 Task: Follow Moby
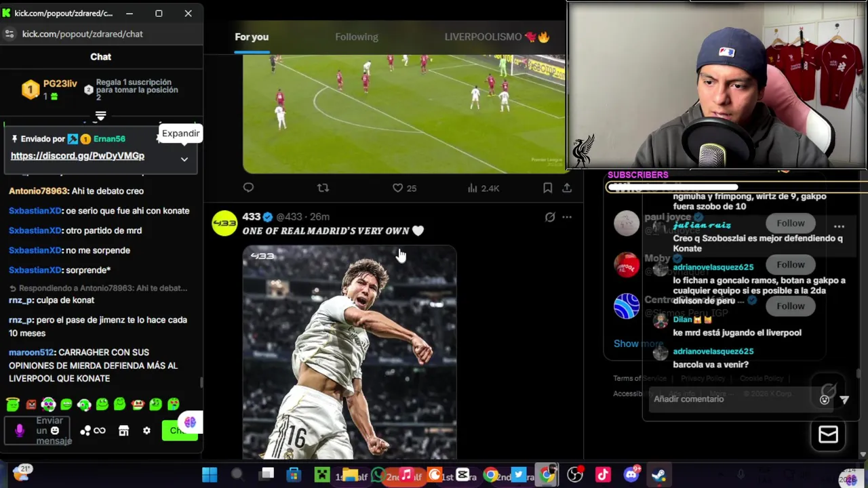pos(791,264)
